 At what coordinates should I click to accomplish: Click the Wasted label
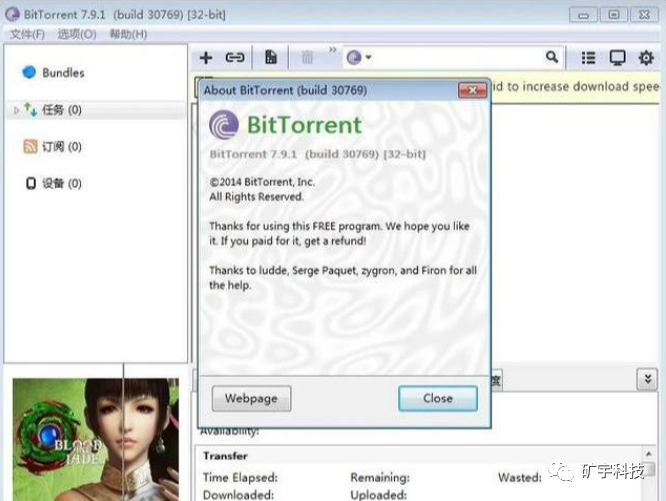(520, 478)
